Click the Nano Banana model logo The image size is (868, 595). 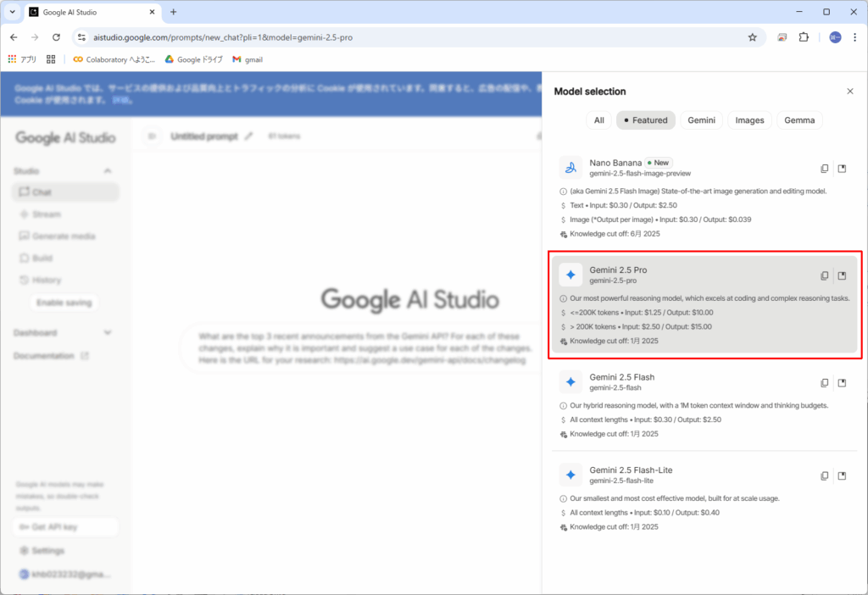coord(570,168)
